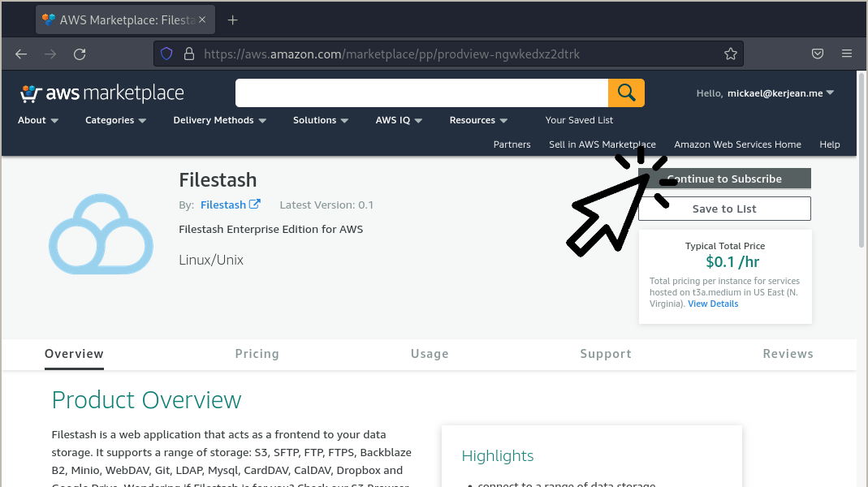
Task: Click the browser URL address bar
Action: click(448, 54)
